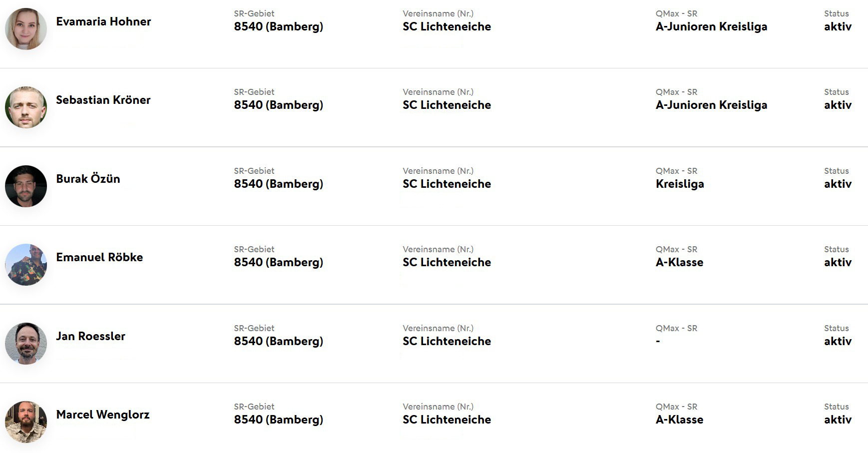Open Marcel Wenglorz's referee entry
This screenshot has height=453, width=868.
coord(102,415)
